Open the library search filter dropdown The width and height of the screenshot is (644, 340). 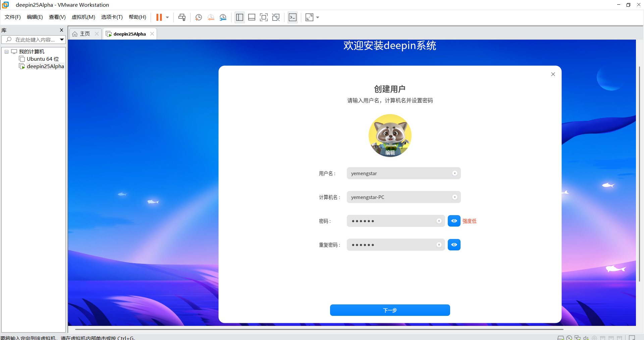click(62, 40)
